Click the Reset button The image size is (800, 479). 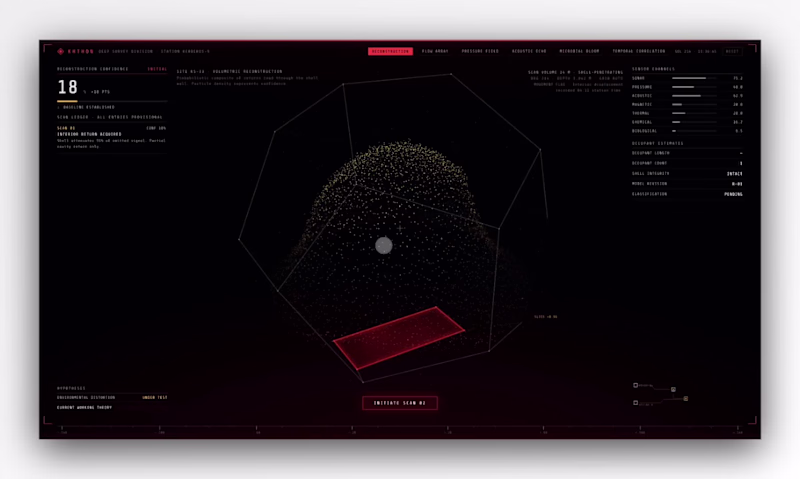pyautogui.click(x=732, y=52)
